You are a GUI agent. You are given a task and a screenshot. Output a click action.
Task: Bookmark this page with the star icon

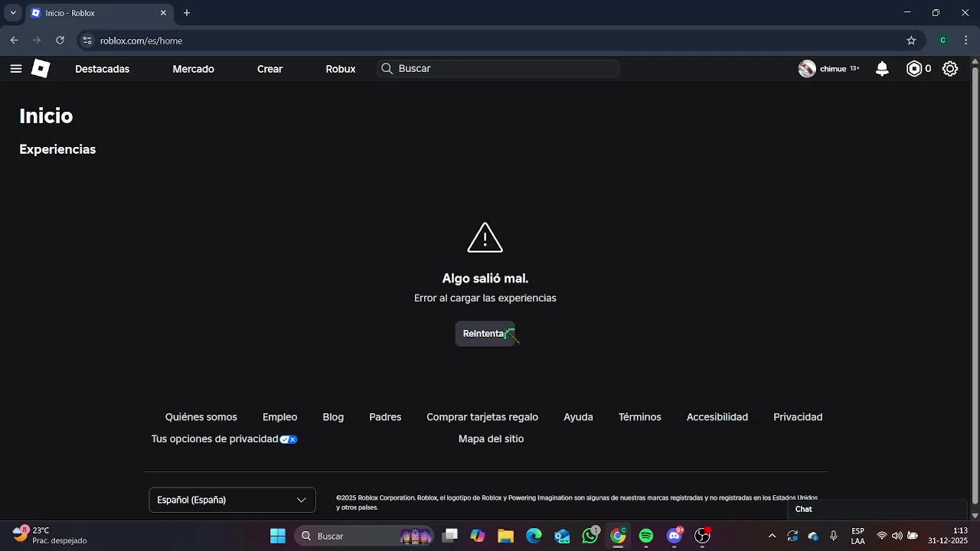pos(911,41)
